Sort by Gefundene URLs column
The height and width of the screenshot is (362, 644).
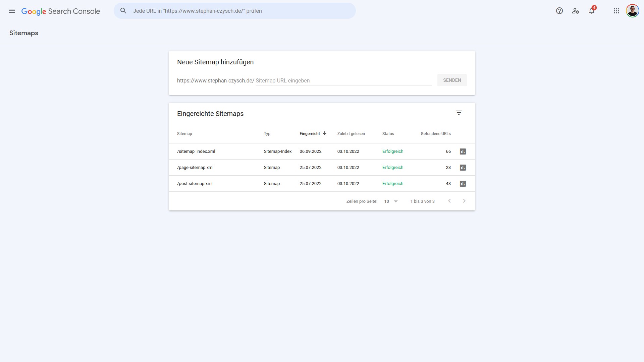pos(435,134)
